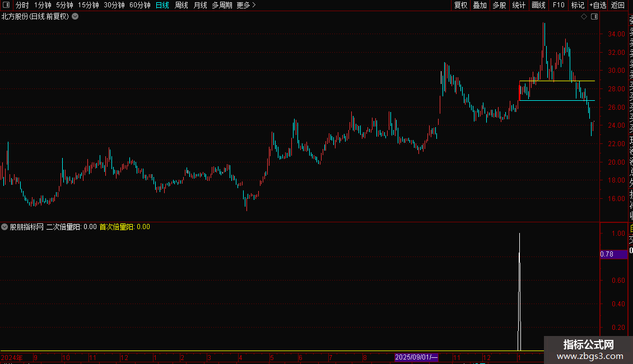This screenshot has height=364, width=633.
Task: Click the 叠加 overlay button
Action: tap(480, 5)
